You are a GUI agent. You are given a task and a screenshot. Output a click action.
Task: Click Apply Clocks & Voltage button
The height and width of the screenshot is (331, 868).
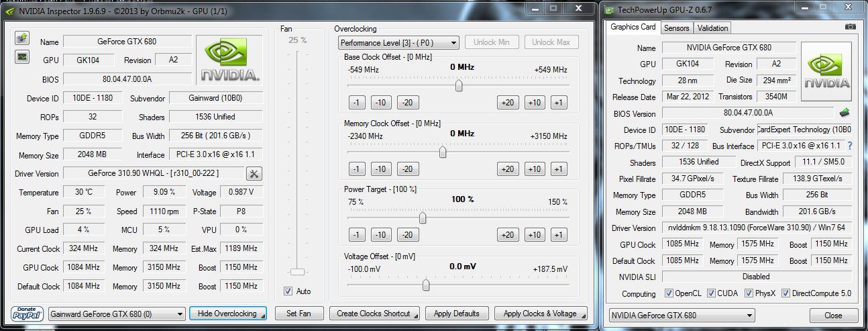pos(541,314)
